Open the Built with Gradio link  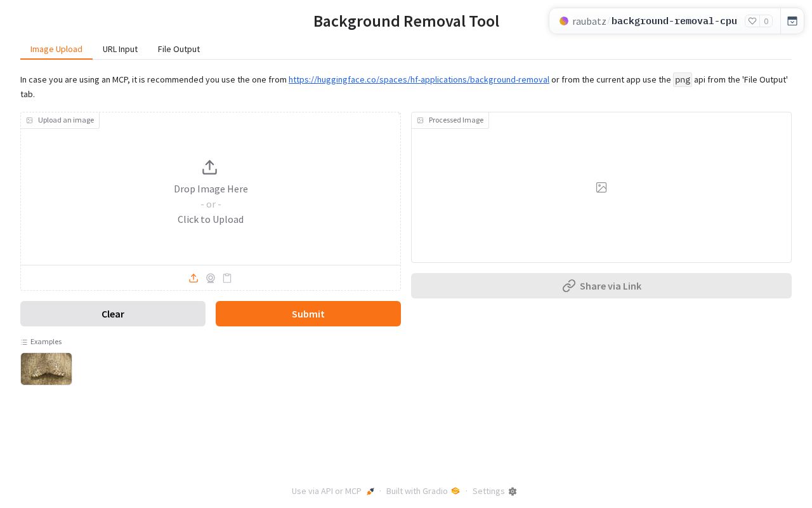point(422,491)
